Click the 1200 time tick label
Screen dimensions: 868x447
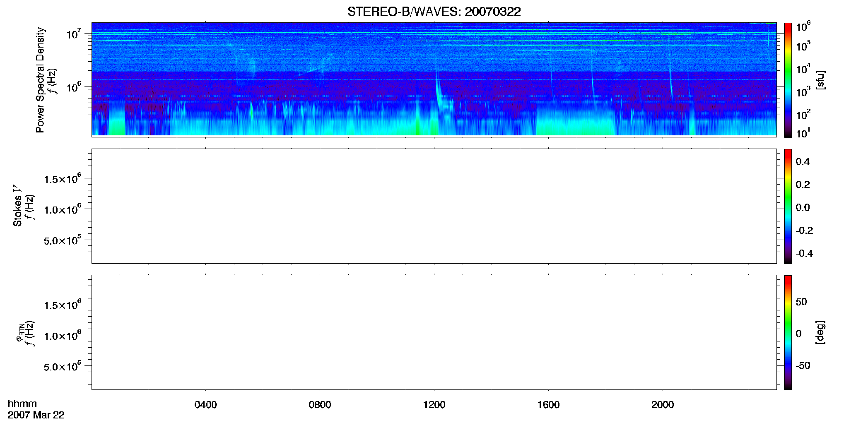[x=434, y=405]
